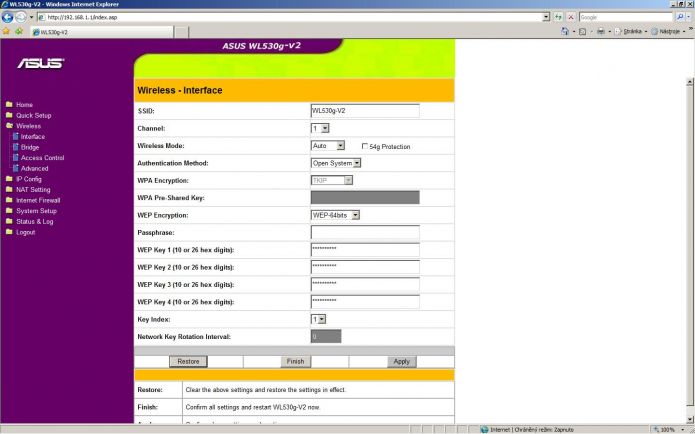Add to Favorites with the green plus star
Screen dimensions: 695x434
[x=19, y=31]
